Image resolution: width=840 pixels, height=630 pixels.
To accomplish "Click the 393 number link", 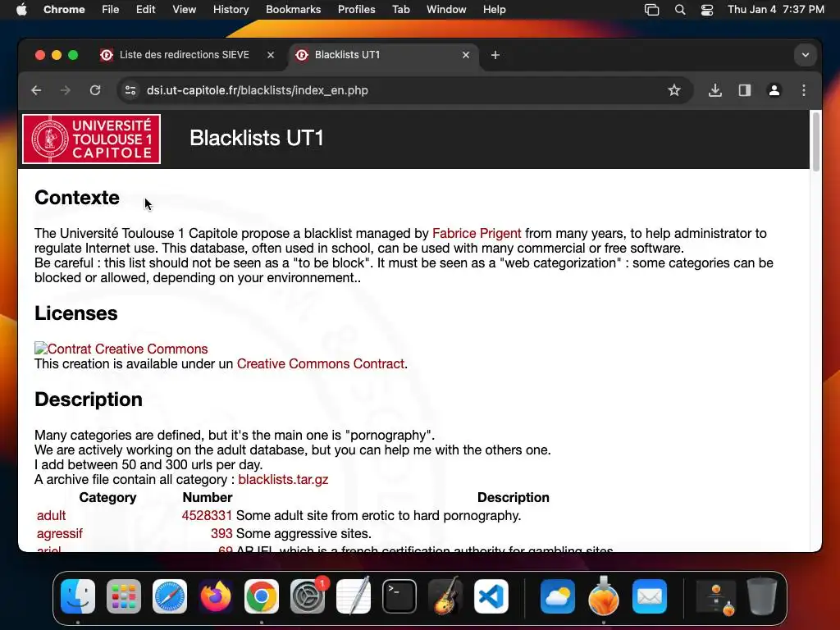I will coord(221,533).
